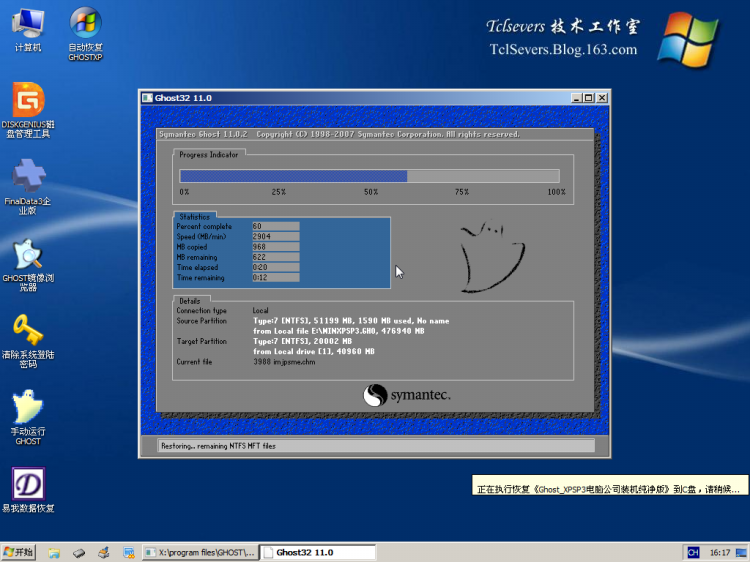
Task: Click the MB remaining value 622
Action: click(276, 257)
